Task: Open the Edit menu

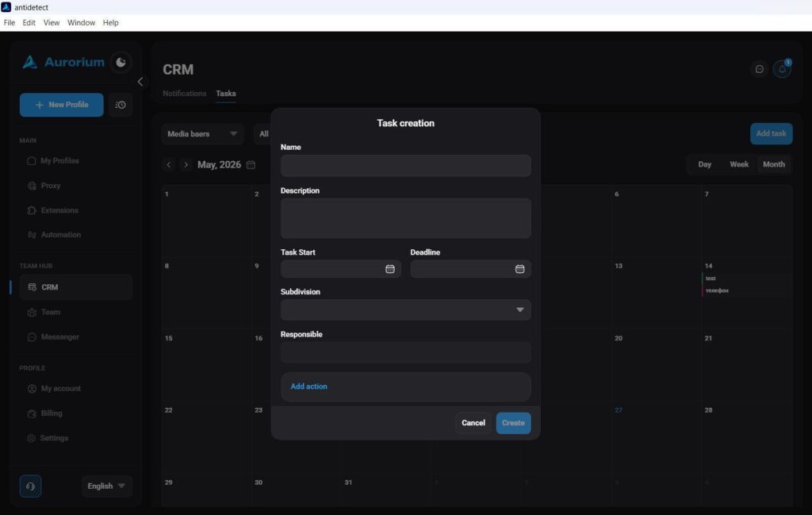Action: pos(29,23)
